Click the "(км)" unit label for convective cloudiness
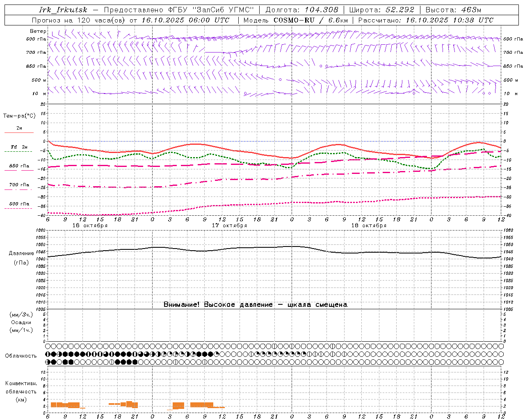 click(21, 399)
